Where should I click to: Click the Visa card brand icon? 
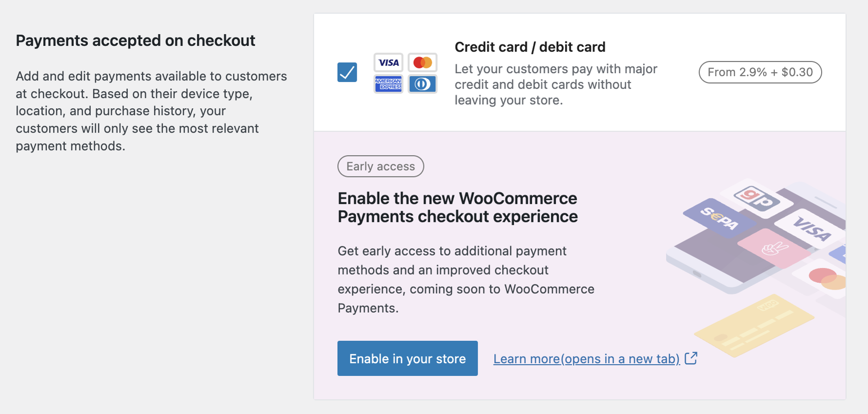click(388, 62)
